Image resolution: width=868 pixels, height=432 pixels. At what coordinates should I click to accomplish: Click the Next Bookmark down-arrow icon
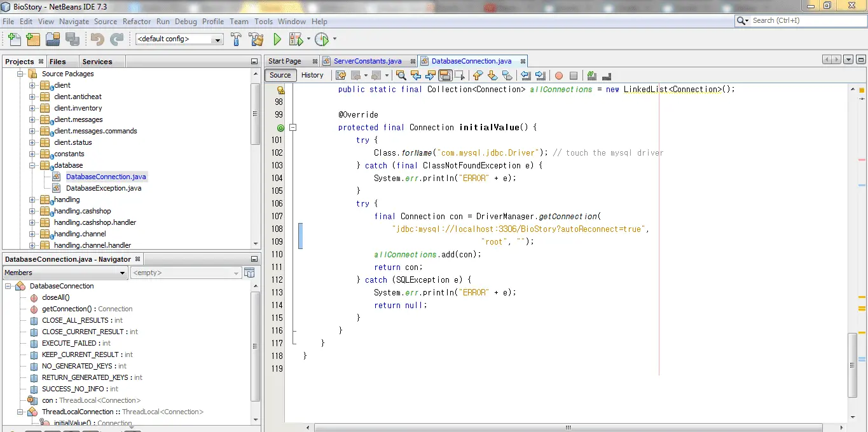point(492,76)
